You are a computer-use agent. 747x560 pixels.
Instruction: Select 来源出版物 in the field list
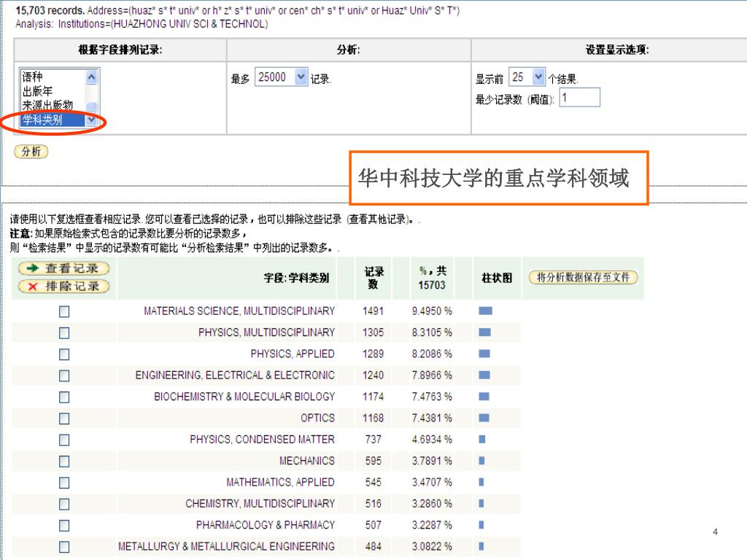[x=47, y=105]
